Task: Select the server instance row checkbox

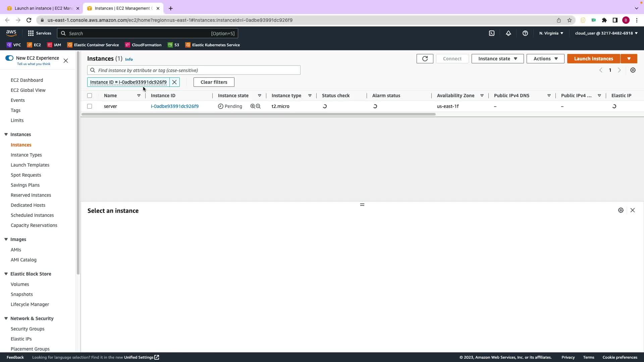Action: pyautogui.click(x=90, y=106)
